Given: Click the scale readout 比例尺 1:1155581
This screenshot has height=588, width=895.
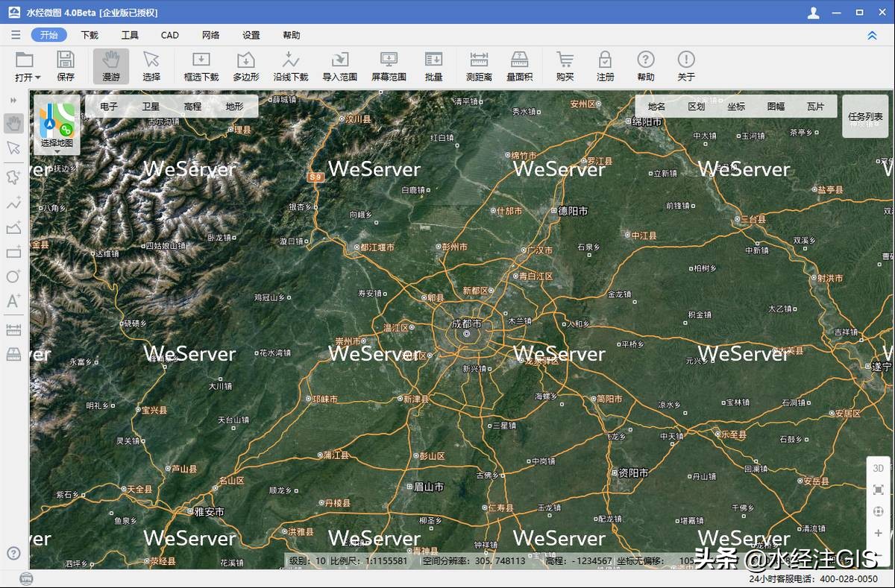Looking at the screenshot, I should point(369,560).
